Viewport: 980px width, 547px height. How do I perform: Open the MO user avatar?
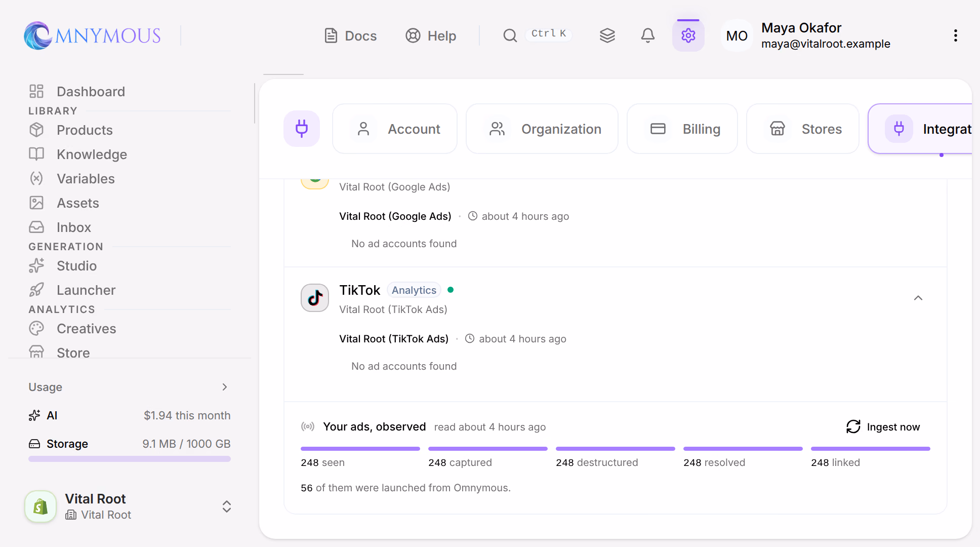[x=737, y=35]
